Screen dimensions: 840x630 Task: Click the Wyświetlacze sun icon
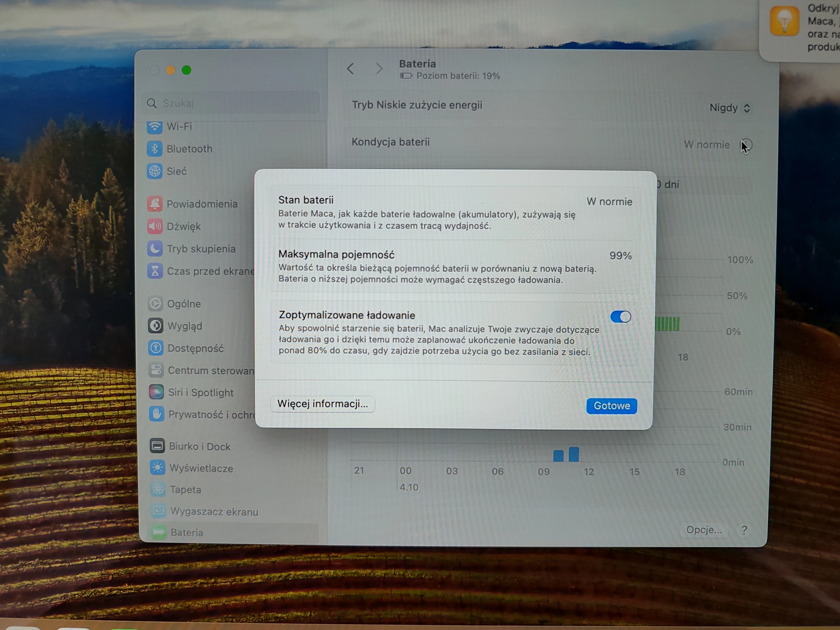point(157,468)
